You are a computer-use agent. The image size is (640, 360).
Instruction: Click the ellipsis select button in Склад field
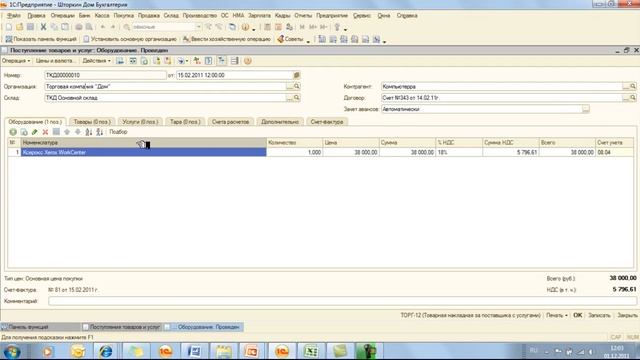pyautogui.click(x=289, y=98)
